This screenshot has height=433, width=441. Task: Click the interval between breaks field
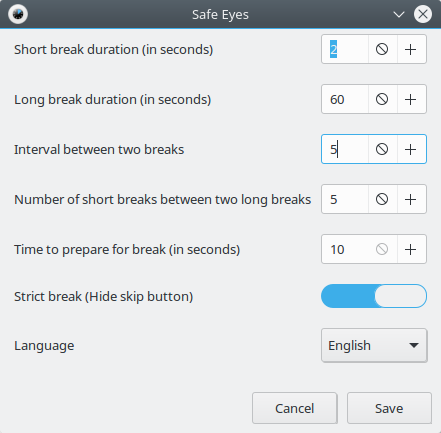pos(345,149)
